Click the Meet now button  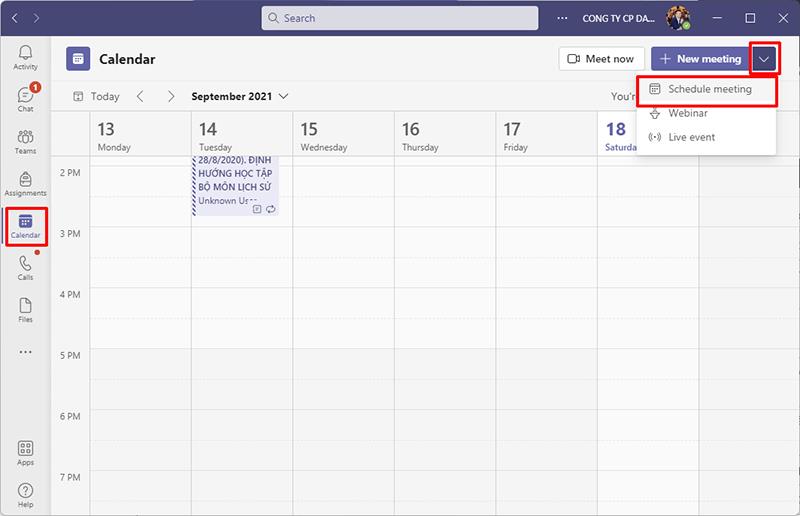[x=601, y=59]
